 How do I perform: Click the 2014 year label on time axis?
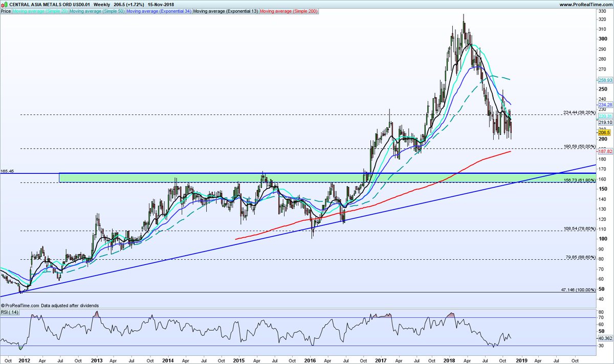(x=168, y=360)
